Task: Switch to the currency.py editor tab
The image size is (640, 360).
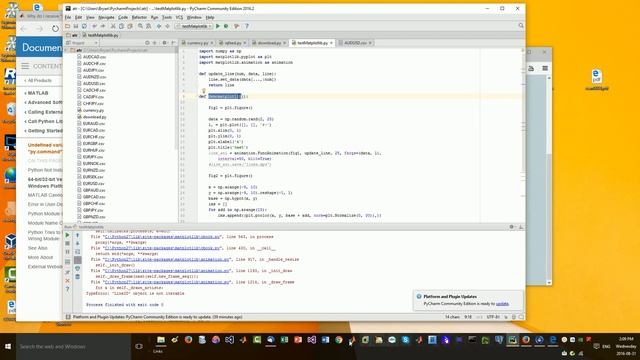Action: [x=197, y=43]
